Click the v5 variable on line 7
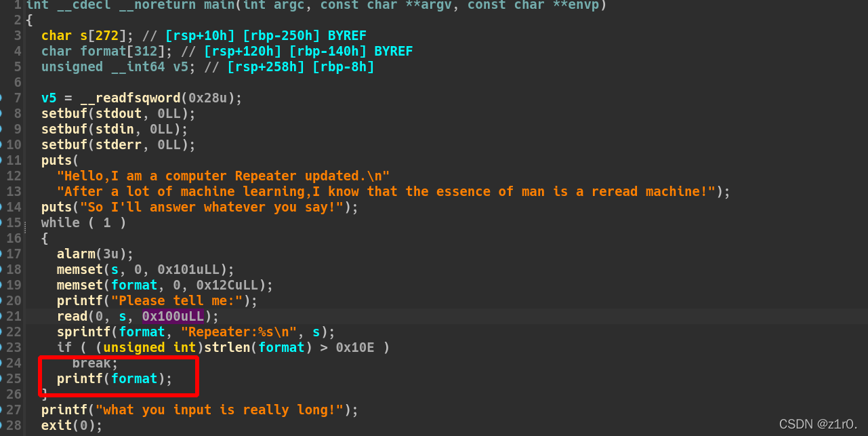The width and height of the screenshot is (868, 436). pyautogui.click(x=49, y=98)
